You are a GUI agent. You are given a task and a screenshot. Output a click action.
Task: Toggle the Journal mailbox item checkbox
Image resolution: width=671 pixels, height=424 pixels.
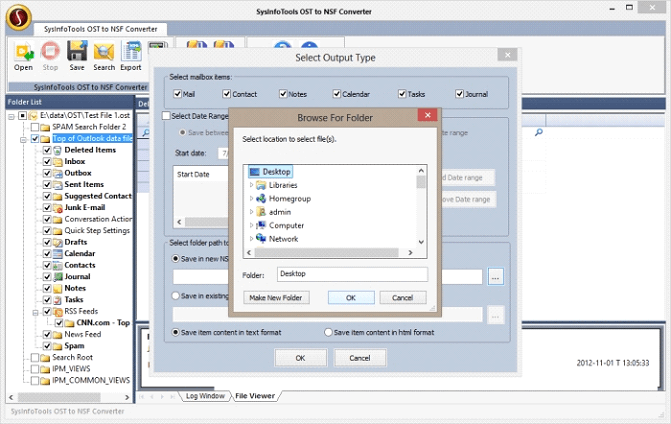point(460,94)
